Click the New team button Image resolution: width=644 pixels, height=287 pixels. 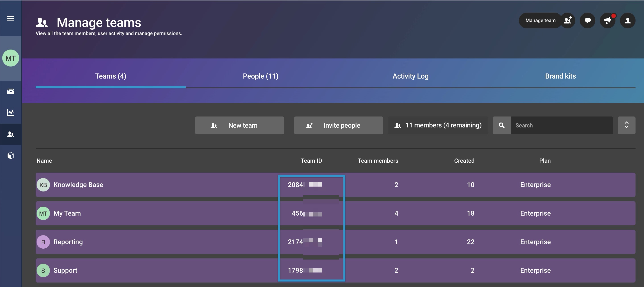point(239,125)
